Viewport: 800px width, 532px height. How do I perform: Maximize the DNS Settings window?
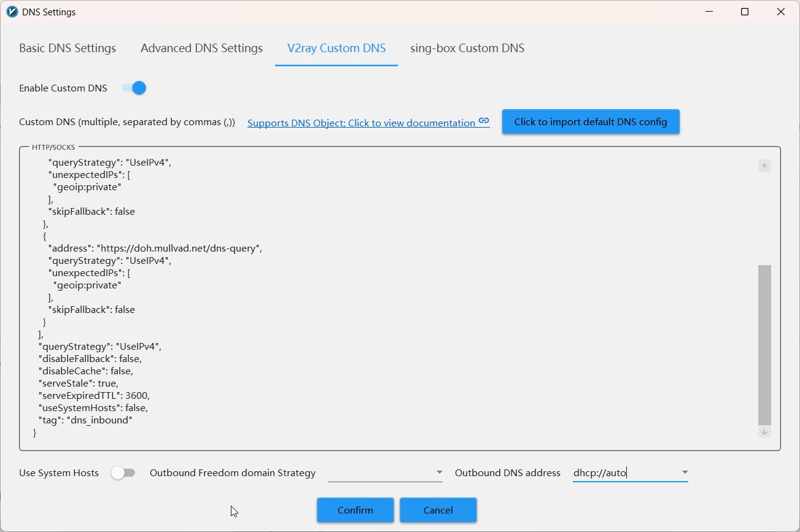[x=745, y=12]
